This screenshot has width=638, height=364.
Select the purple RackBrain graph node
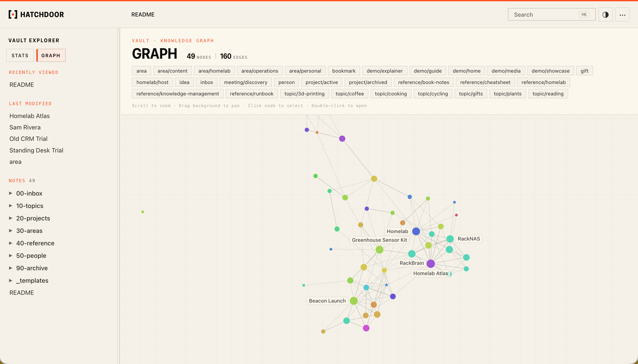431,263
